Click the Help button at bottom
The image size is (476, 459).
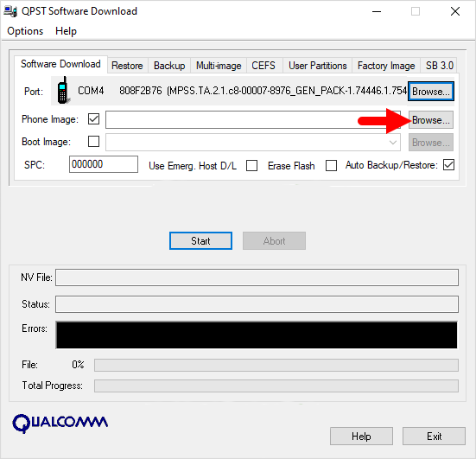[x=361, y=437]
